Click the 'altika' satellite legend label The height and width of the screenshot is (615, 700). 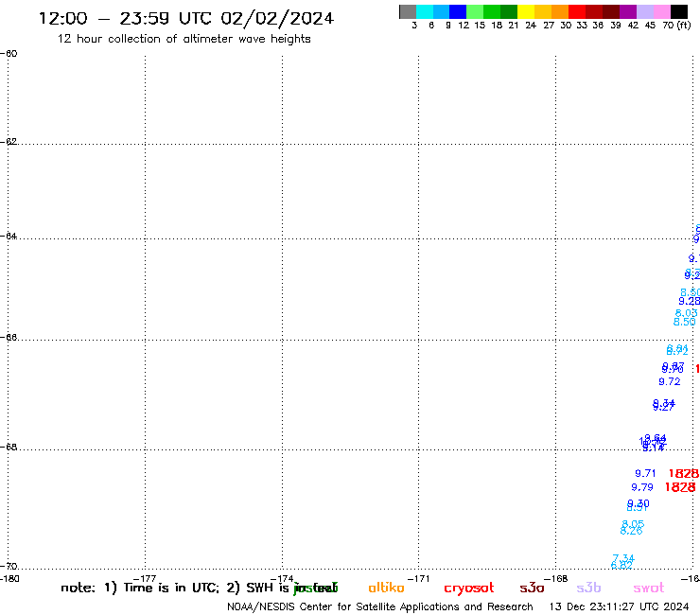[x=386, y=588]
